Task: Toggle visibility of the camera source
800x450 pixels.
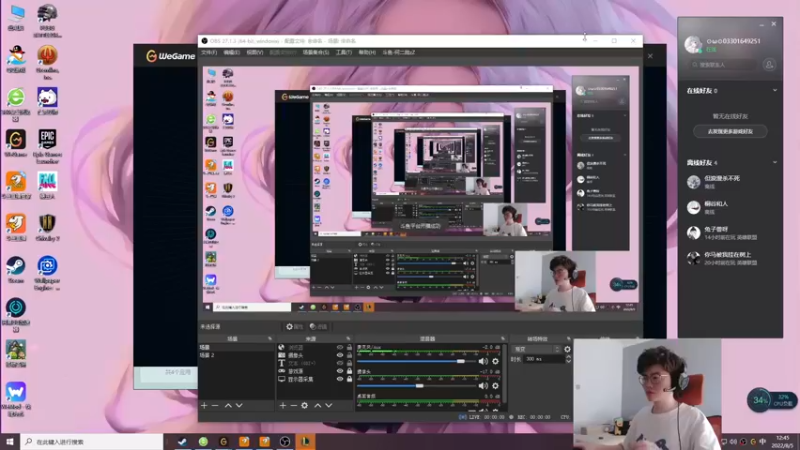Action: (340, 355)
